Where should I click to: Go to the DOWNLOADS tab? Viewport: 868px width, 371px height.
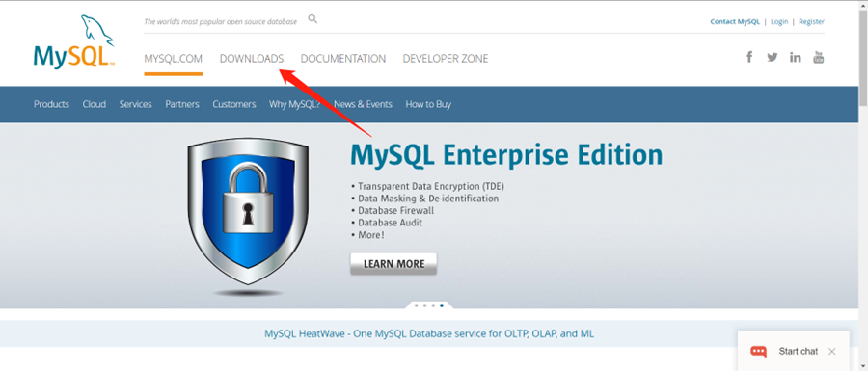click(252, 59)
